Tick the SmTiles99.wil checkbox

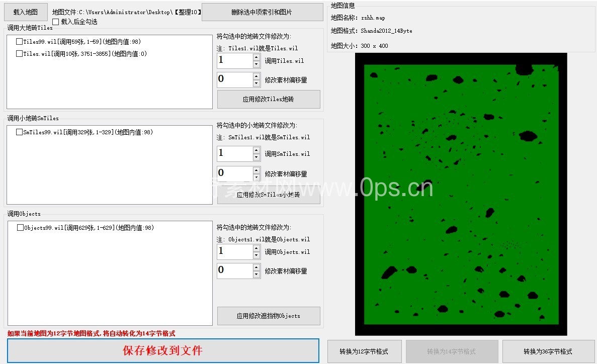pyautogui.click(x=19, y=132)
